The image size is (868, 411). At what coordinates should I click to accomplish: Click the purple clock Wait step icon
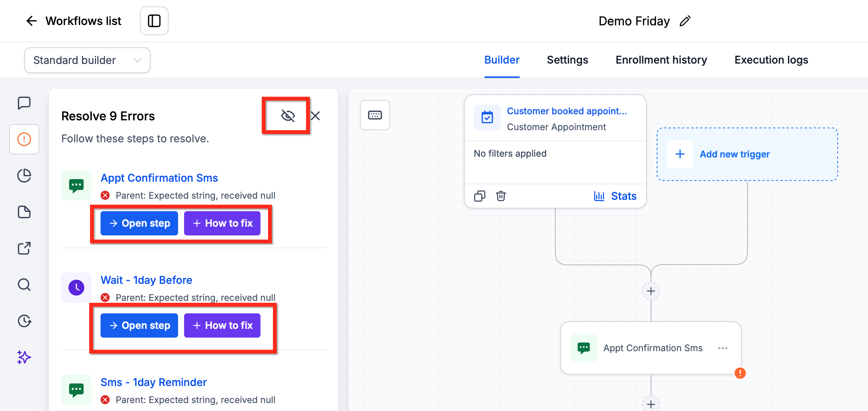tap(76, 288)
